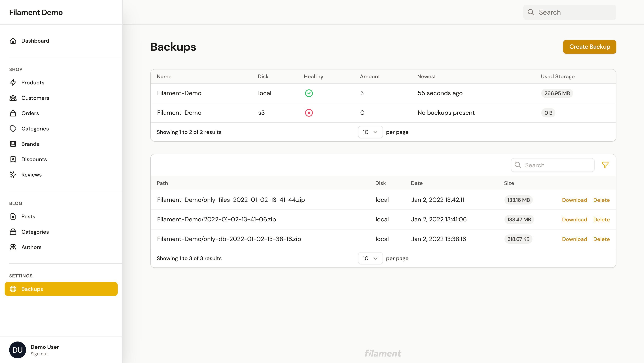Open the filter icon on backups table
This screenshot has height=363, width=644.
tap(605, 165)
